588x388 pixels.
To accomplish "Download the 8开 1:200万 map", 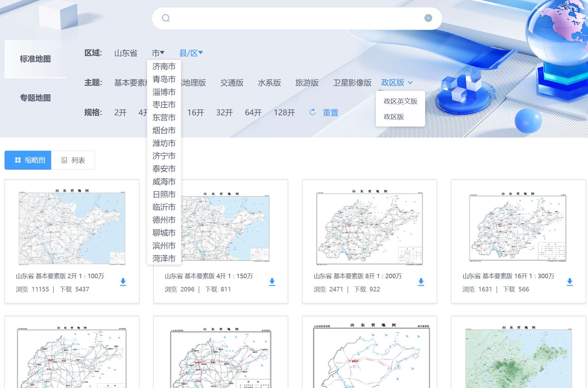I will pos(421,282).
